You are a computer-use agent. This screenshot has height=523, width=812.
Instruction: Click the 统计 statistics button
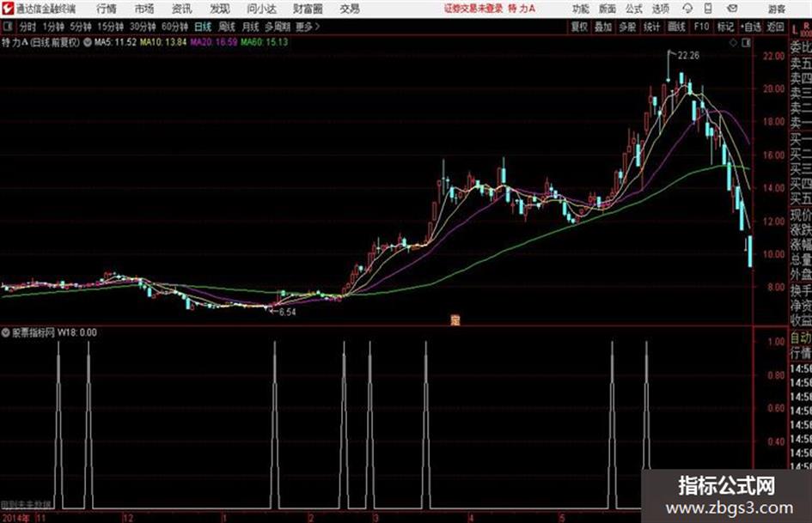[651, 27]
